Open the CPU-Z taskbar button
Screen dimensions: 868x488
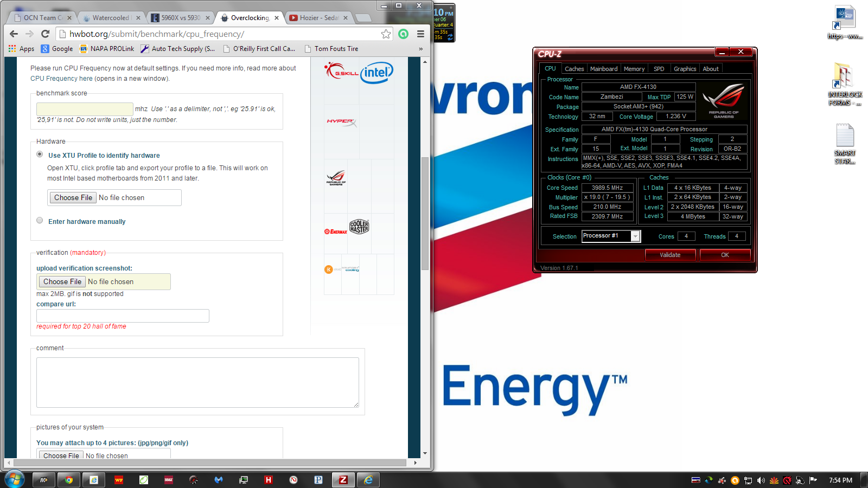[343, 480]
